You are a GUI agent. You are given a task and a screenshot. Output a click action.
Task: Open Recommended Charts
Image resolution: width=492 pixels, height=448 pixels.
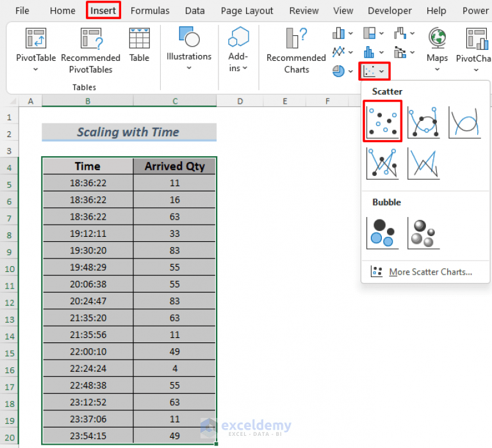tap(296, 50)
